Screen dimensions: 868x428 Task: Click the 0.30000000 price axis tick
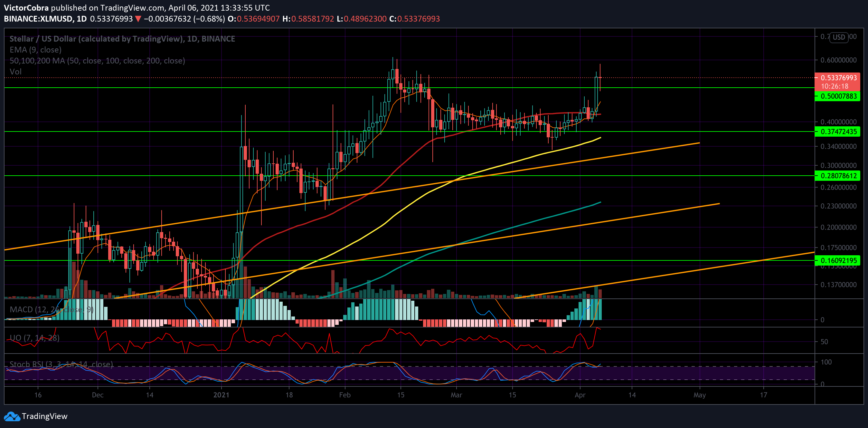[x=838, y=166]
